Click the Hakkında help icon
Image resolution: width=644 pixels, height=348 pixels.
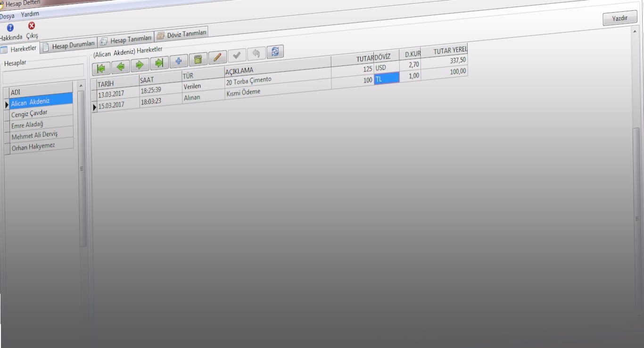coord(10,28)
